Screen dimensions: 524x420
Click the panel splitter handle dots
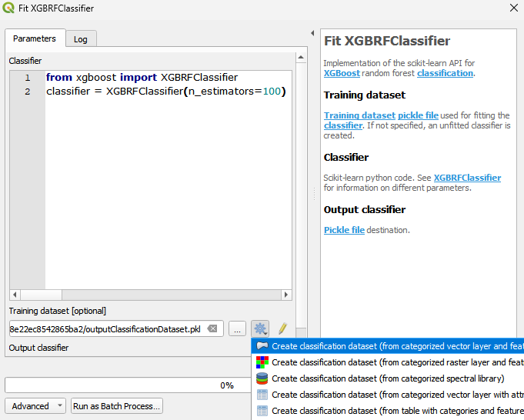click(x=314, y=194)
